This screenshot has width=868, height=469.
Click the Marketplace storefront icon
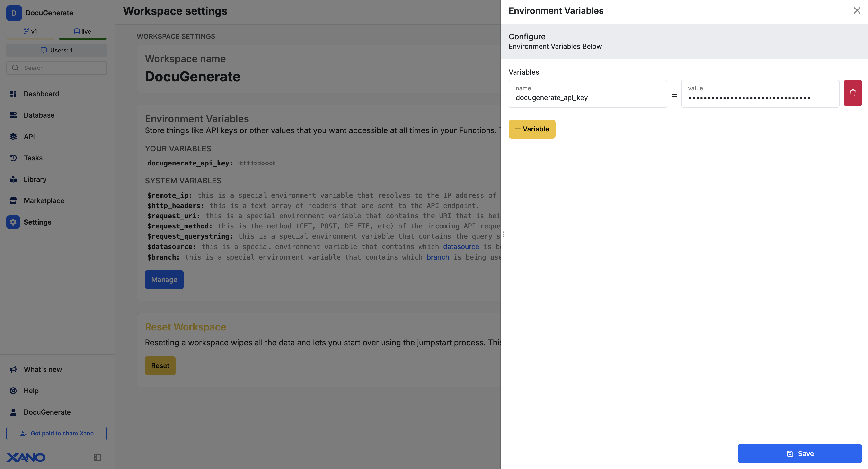13,201
